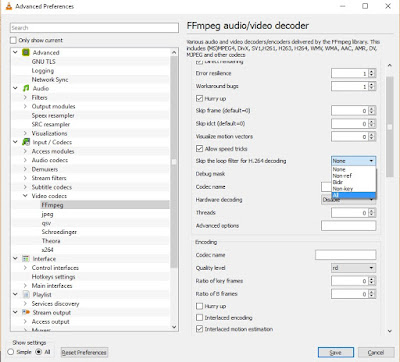Select Theora in the tree
This screenshot has width=400, height=362.
click(x=51, y=241)
